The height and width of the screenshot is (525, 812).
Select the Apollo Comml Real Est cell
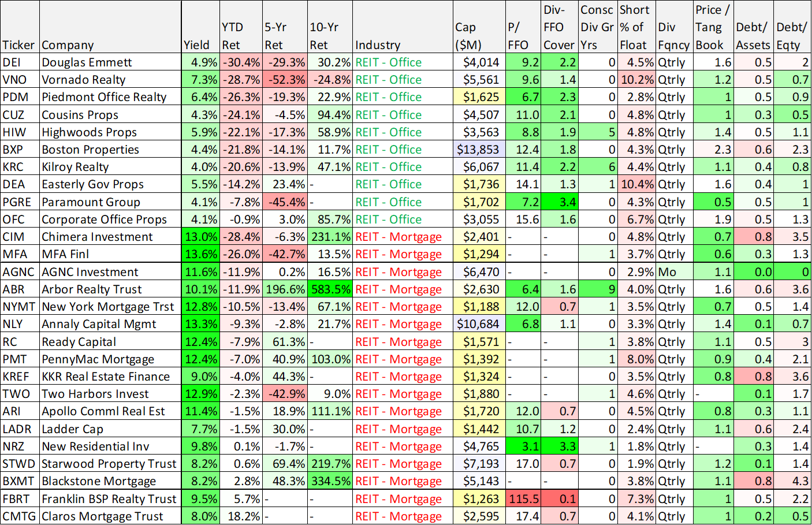point(110,411)
